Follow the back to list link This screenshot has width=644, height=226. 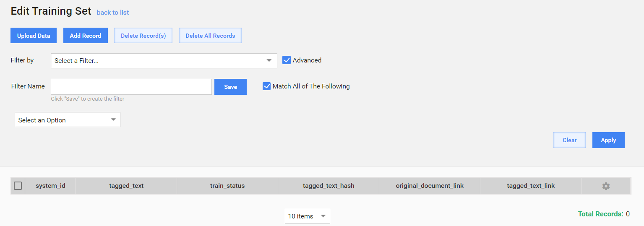[x=113, y=13]
